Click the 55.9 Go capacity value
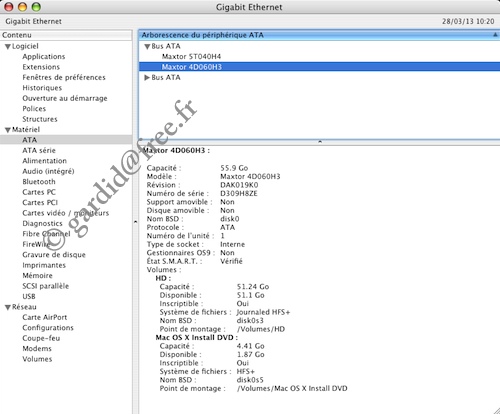500x414 pixels. coord(234,168)
